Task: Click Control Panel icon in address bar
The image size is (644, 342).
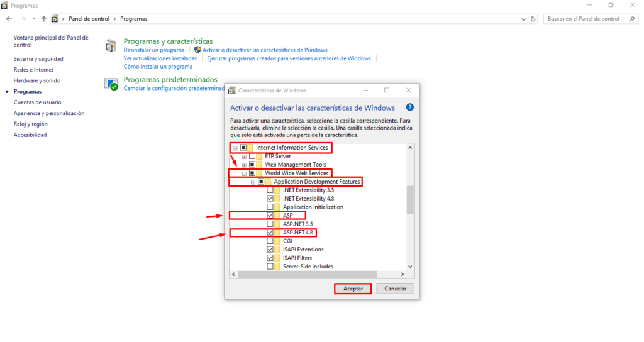Action: coord(55,19)
